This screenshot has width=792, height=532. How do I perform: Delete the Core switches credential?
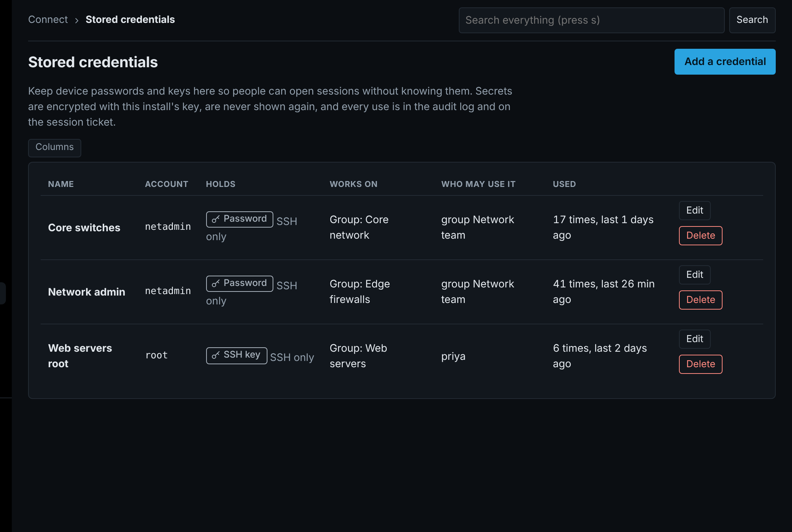(700, 236)
